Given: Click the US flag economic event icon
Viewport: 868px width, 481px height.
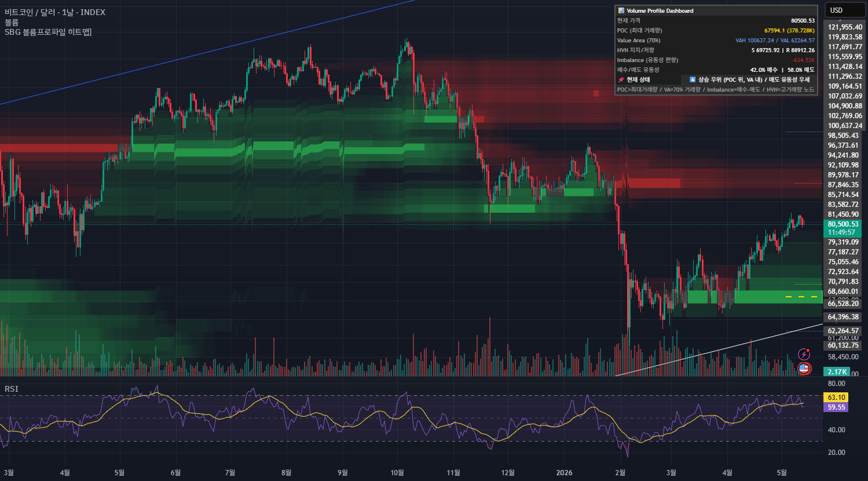Looking at the screenshot, I should pos(804,368).
